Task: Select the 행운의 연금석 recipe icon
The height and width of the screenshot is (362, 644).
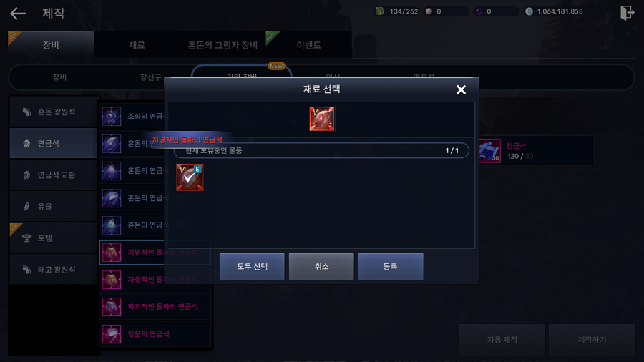Action: click(112, 334)
